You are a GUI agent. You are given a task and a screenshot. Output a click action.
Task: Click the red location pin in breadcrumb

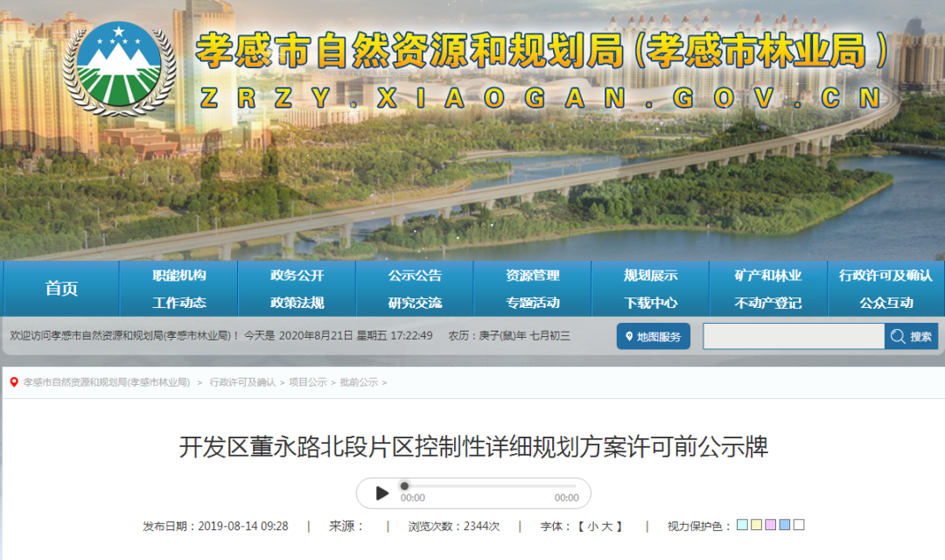point(14,382)
